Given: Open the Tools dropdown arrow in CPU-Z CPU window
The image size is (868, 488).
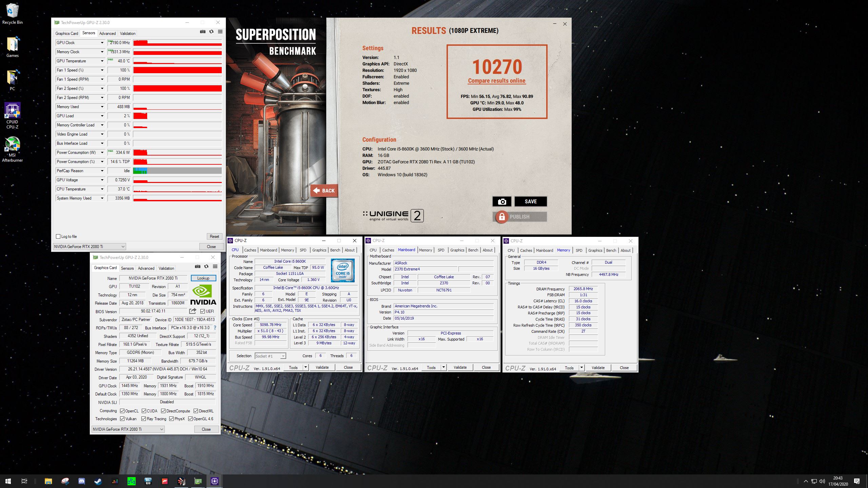Looking at the screenshot, I should coord(305,367).
